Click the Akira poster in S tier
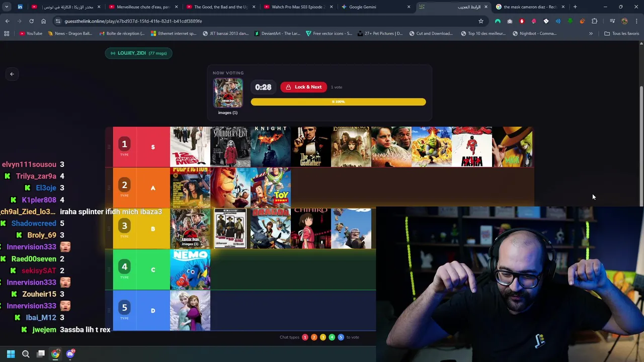 [x=472, y=147]
